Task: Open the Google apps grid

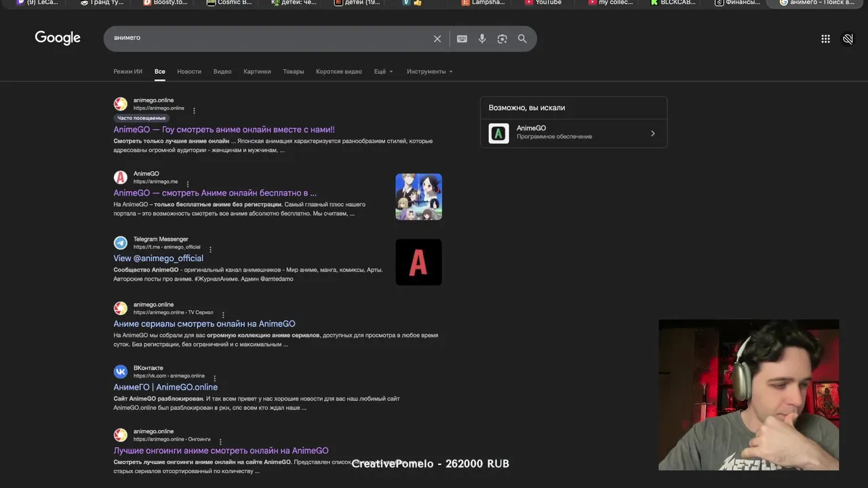Action: pos(825,39)
